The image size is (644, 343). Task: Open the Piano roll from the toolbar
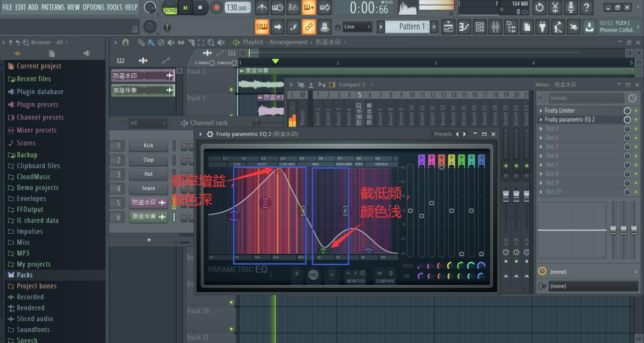(463, 26)
